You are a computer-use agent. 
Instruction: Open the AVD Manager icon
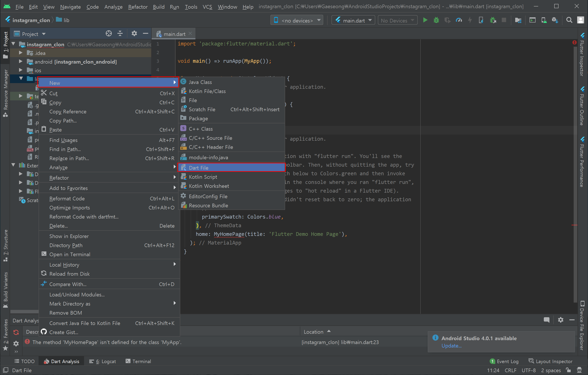click(544, 20)
